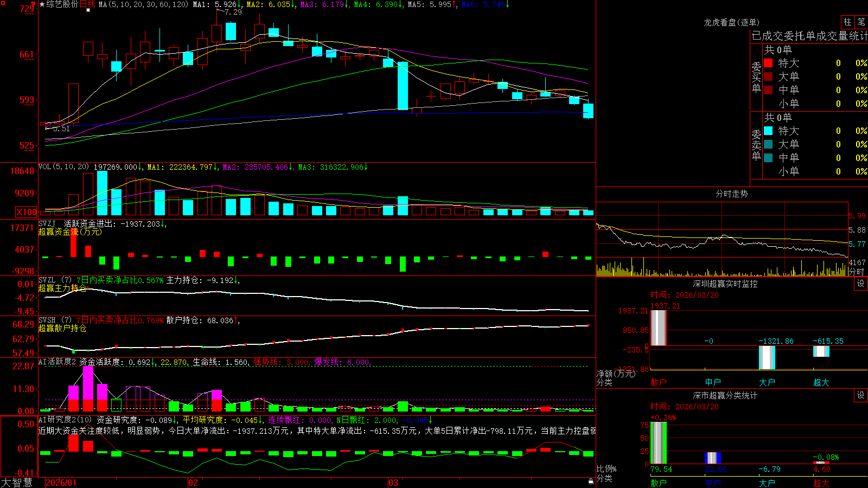
Task: Click the 委卖单 section label
Action: 756,145
